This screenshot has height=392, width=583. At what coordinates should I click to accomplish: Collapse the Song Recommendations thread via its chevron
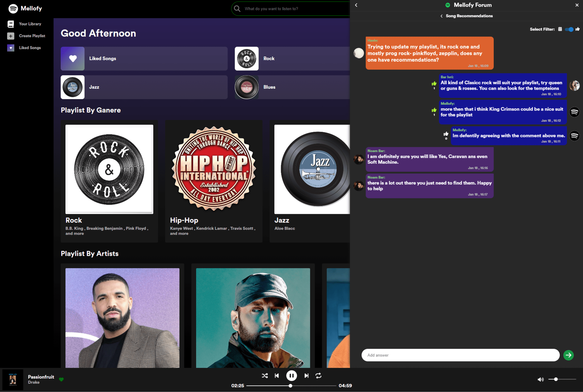click(441, 16)
